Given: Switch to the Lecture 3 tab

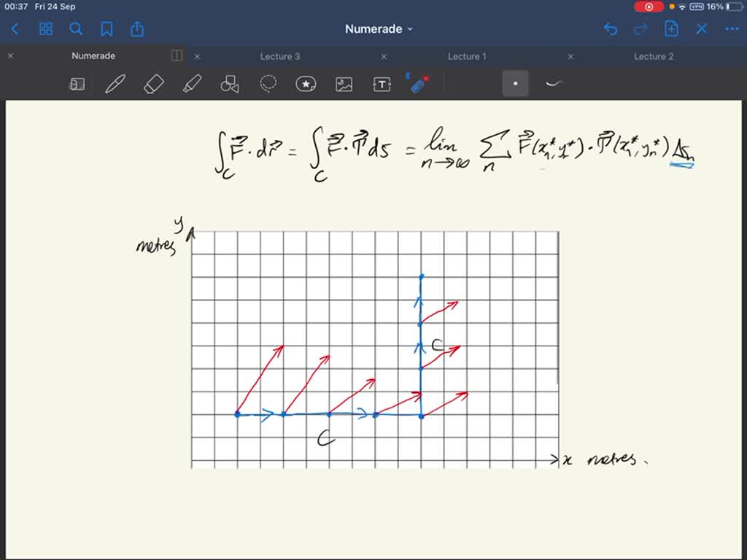Looking at the screenshot, I should 280,55.
